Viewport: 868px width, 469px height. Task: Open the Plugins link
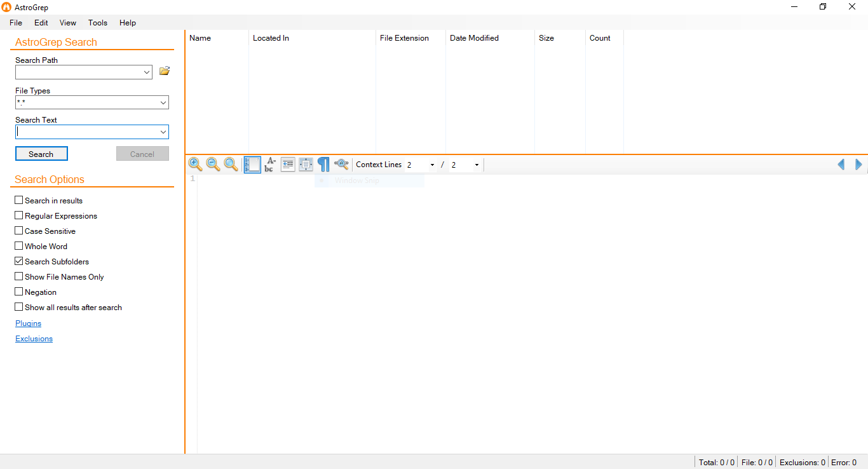click(x=28, y=323)
